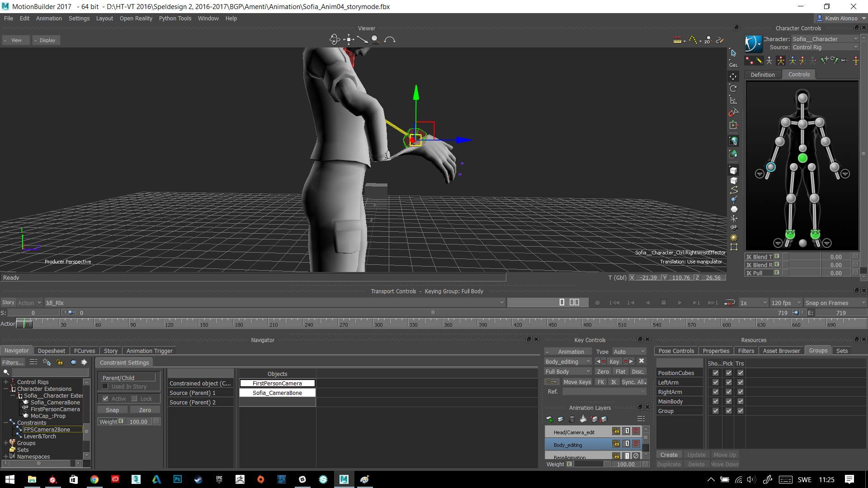The image size is (868, 488).
Task: Click the add animation layer icon
Action: click(550, 419)
